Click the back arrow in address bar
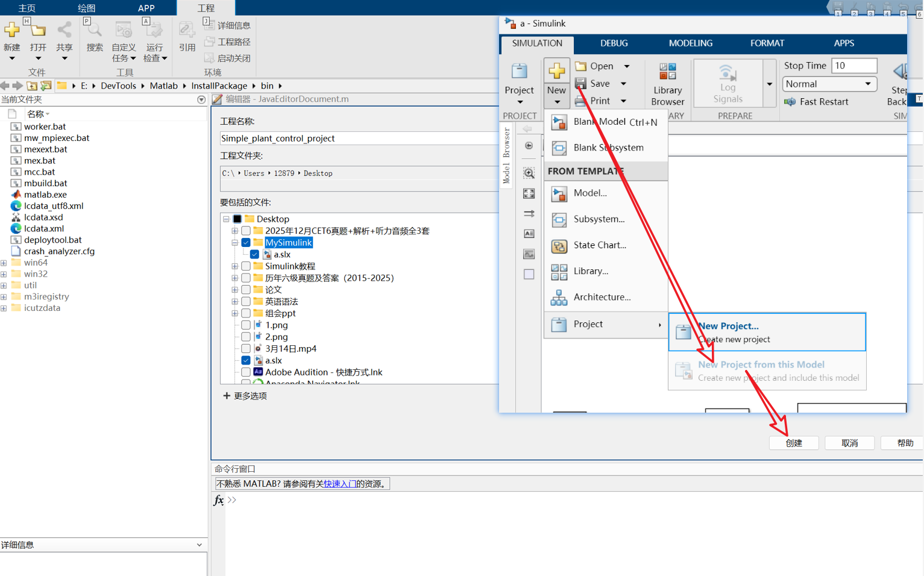The image size is (924, 576). pyautogui.click(x=5, y=86)
